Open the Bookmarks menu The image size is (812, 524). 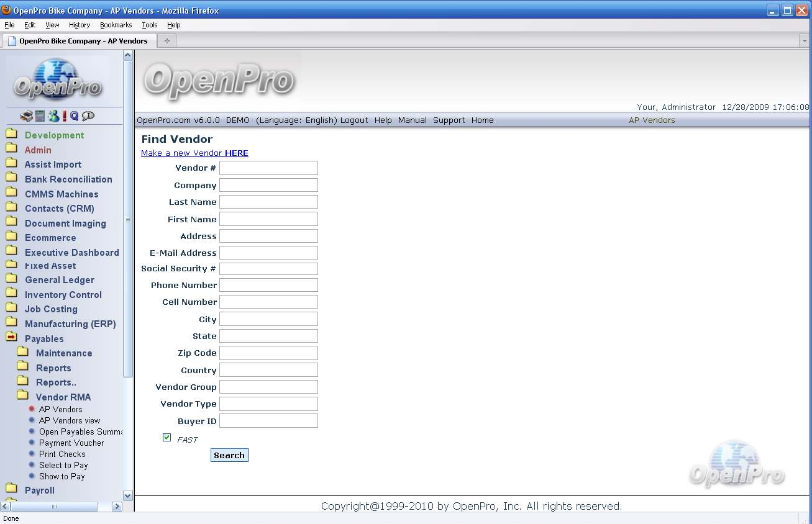pos(116,25)
